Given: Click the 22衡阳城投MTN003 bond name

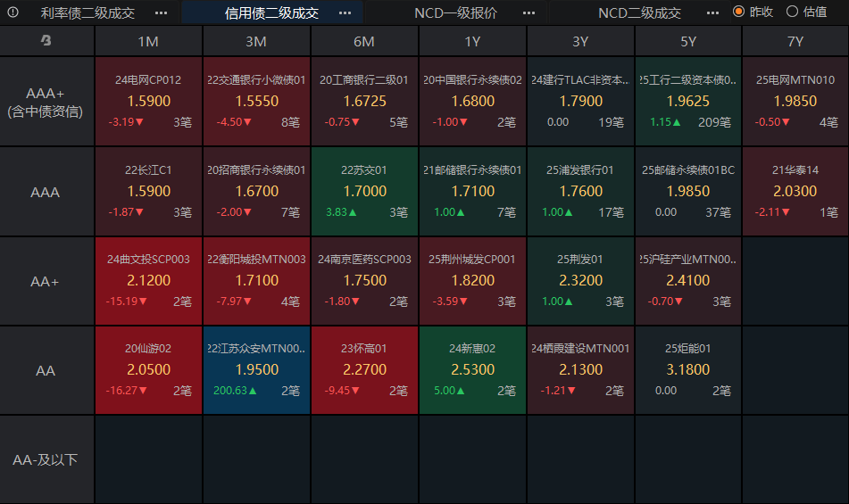Looking at the screenshot, I should tap(256, 260).
